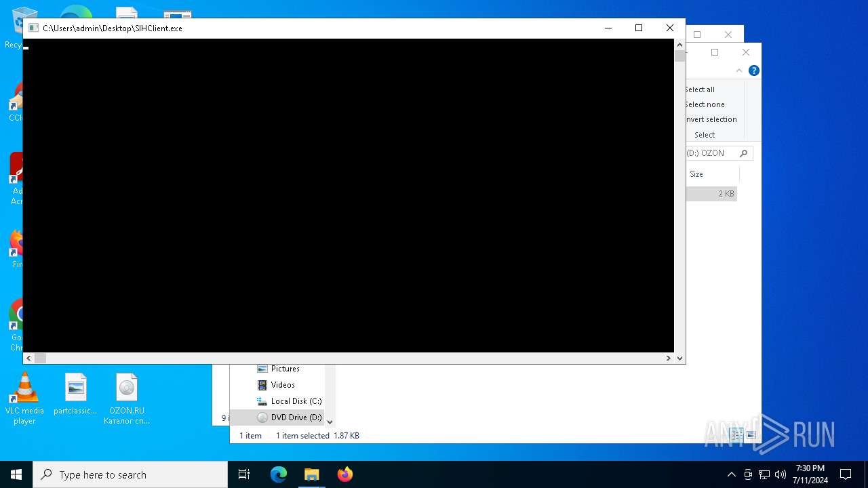The image size is (868, 488).
Task: Click the Size column header in File Explorer
Action: tap(696, 174)
